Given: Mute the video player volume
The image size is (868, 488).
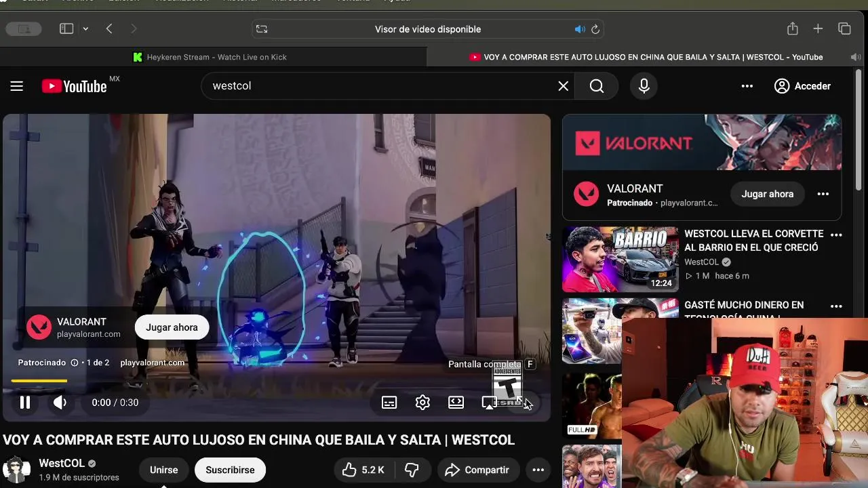Looking at the screenshot, I should 60,403.
